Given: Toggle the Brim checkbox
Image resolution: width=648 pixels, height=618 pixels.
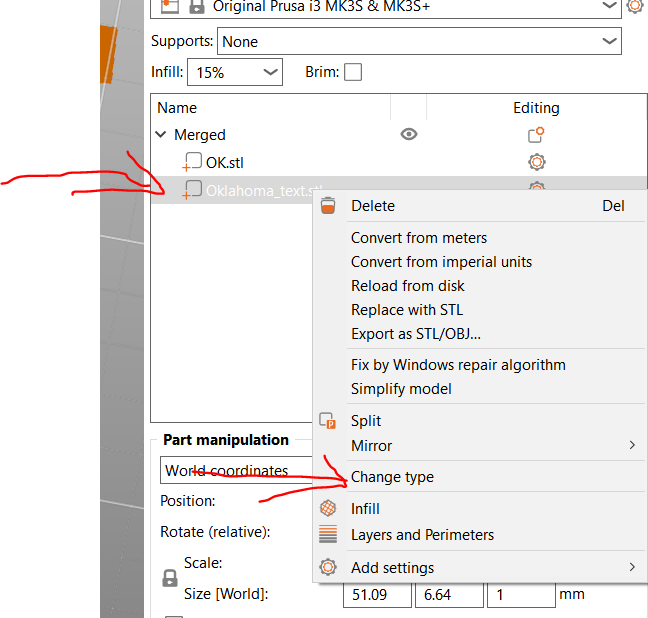Looking at the screenshot, I should 353,72.
